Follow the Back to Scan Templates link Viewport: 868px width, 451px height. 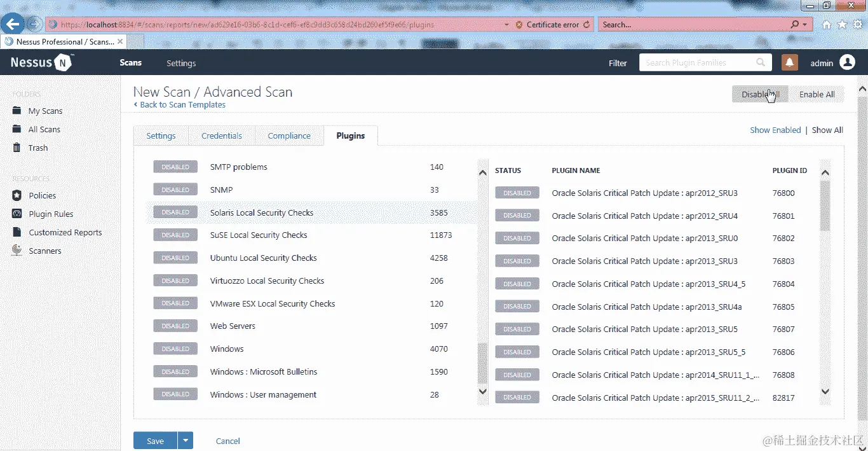click(x=180, y=104)
